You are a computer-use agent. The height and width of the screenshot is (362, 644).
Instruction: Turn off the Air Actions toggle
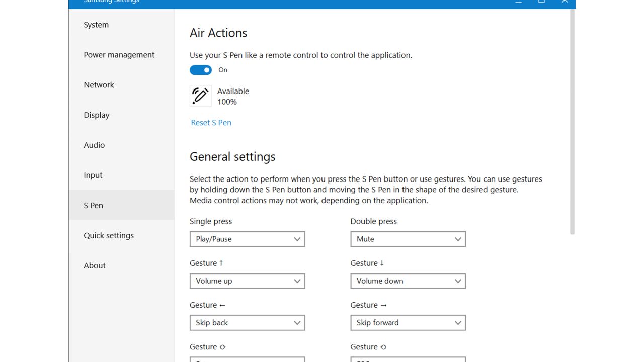tap(201, 70)
